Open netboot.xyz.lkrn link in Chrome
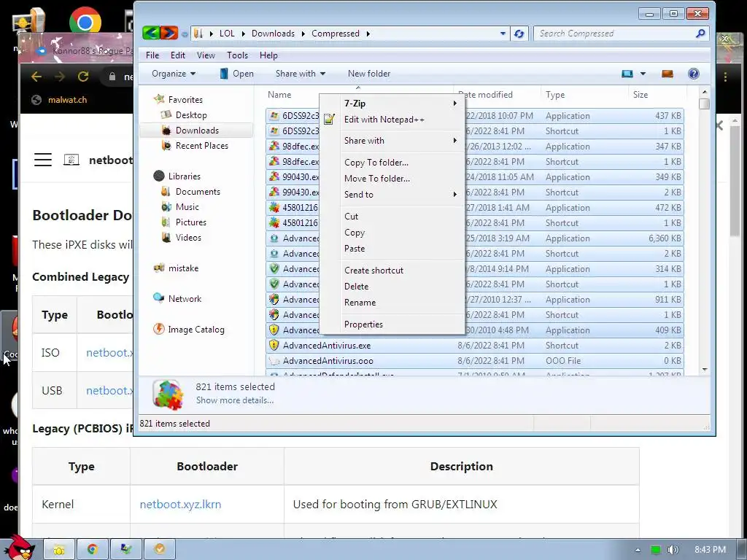 tap(180, 505)
